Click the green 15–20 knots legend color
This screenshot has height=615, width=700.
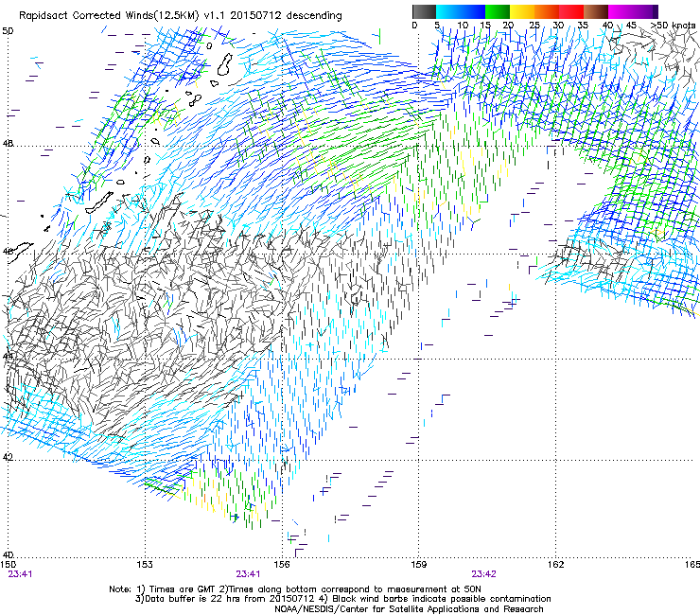coord(498,11)
